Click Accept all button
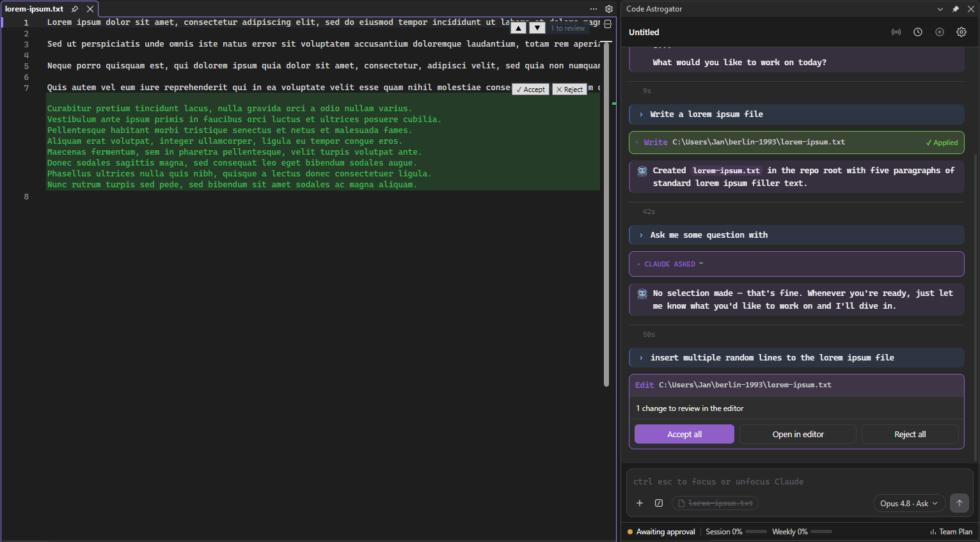The width and height of the screenshot is (980, 542). [684, 434]
